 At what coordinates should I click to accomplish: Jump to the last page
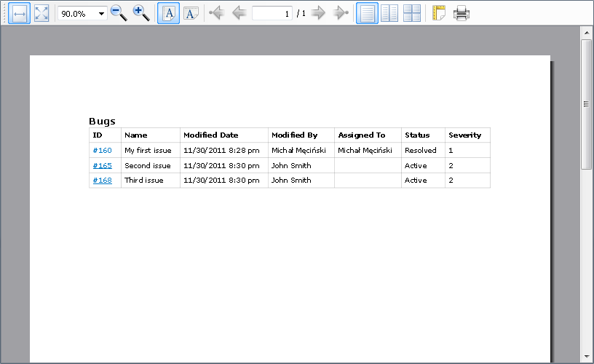point(341,13)
